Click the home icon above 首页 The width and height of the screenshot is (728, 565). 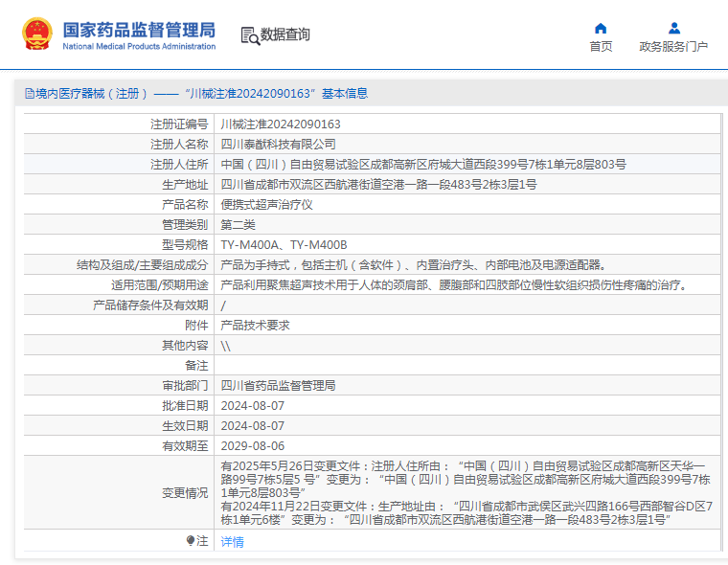[601, 28]
